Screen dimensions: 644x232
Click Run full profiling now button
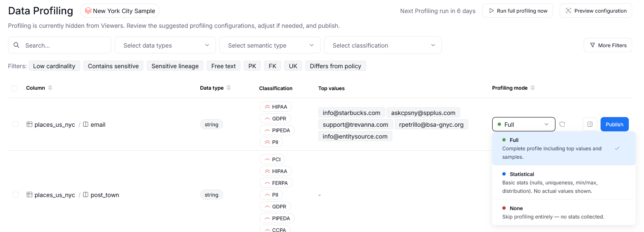518,11
